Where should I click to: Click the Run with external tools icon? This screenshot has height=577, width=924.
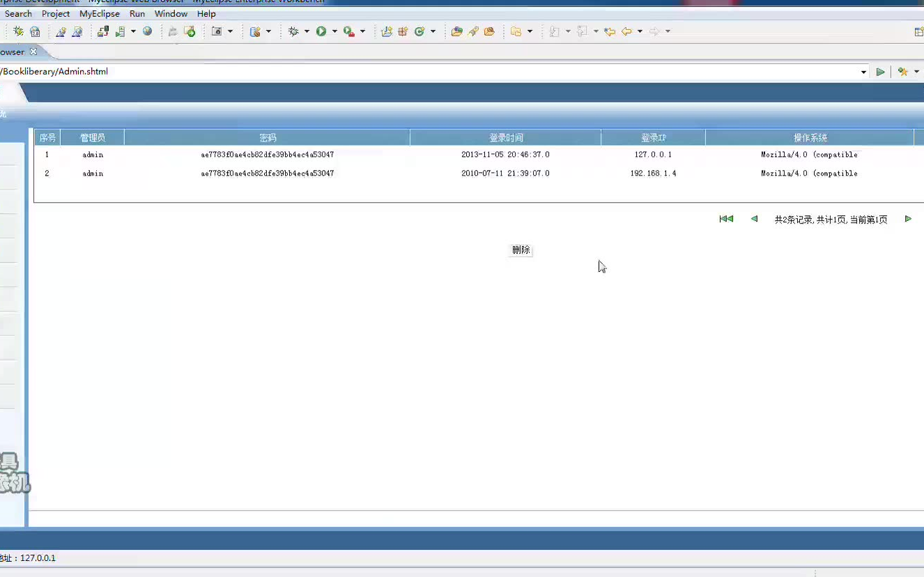coord(349,31)
